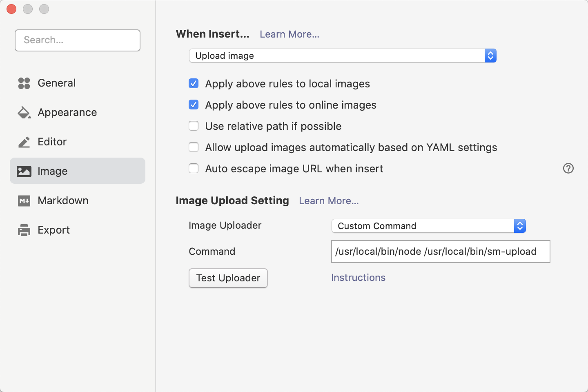
Task: Enable automatic upload based on YAML settings
Action: pyautogui.click(x=194, y=147)
